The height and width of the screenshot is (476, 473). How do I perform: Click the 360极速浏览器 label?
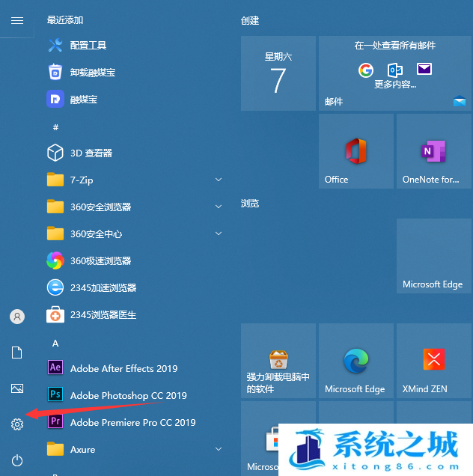pos(100,260)
